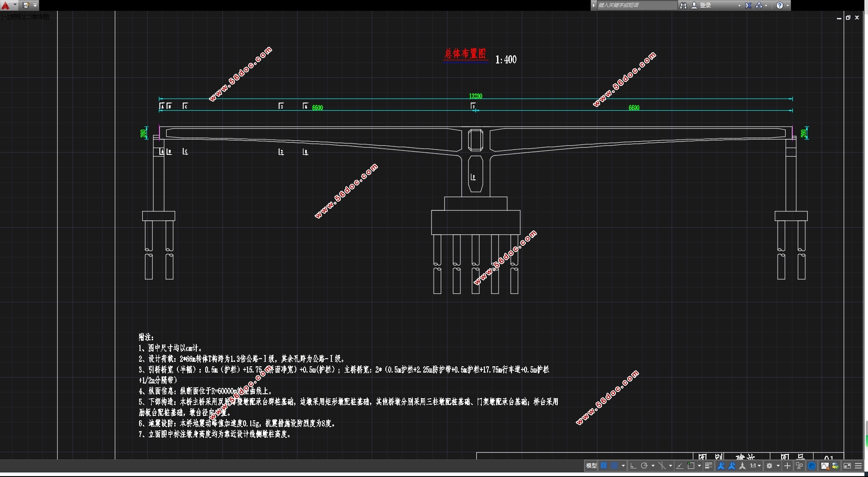Select note 1 图中尺寸均以cm计 text

pyautogui.click(x=171, y=348)
